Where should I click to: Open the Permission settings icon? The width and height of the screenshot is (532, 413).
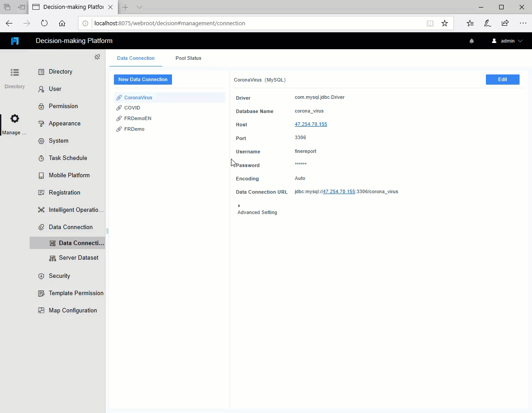[x=41, y=106]
